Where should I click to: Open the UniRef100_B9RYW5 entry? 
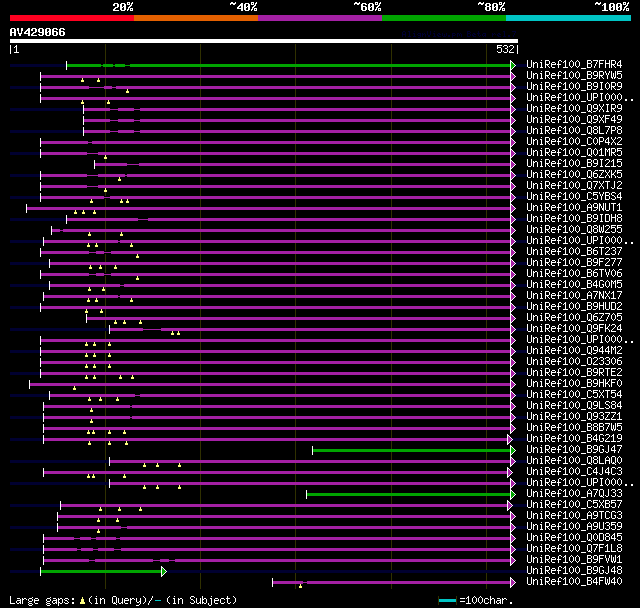[x=574, y=75]
